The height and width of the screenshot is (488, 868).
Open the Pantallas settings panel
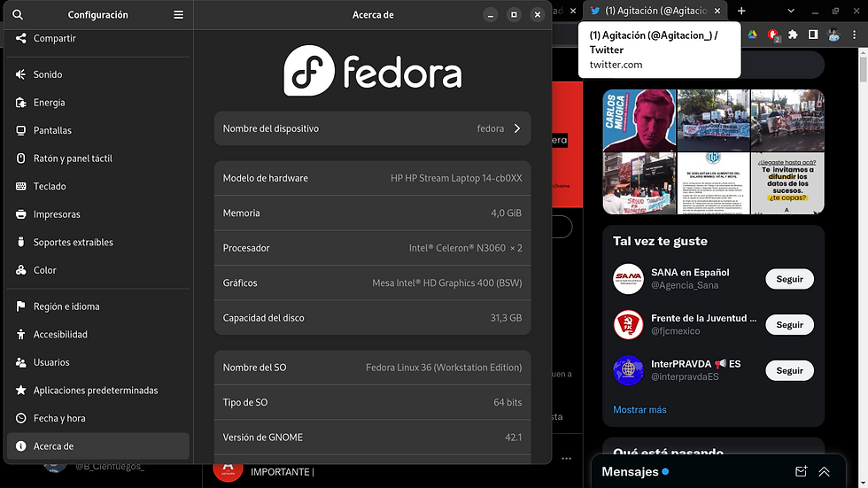(x=98, y=130)
